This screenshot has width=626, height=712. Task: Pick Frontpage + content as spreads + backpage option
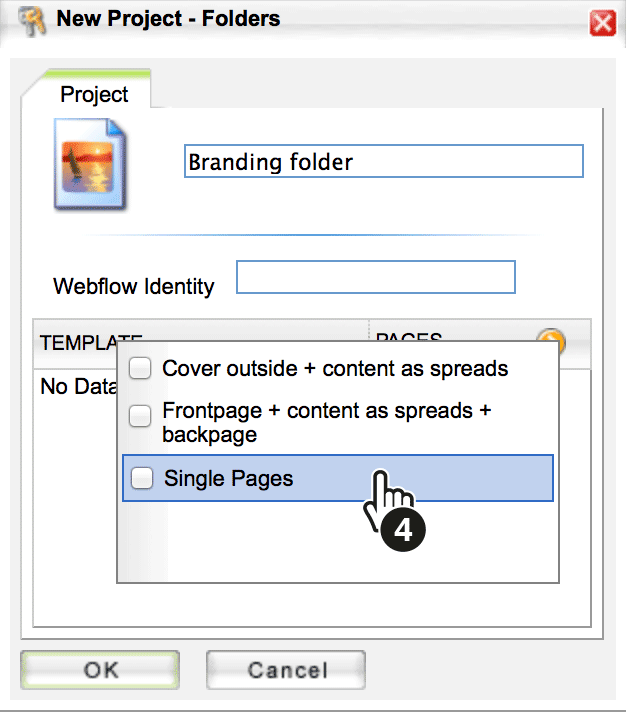click(327, 422)
